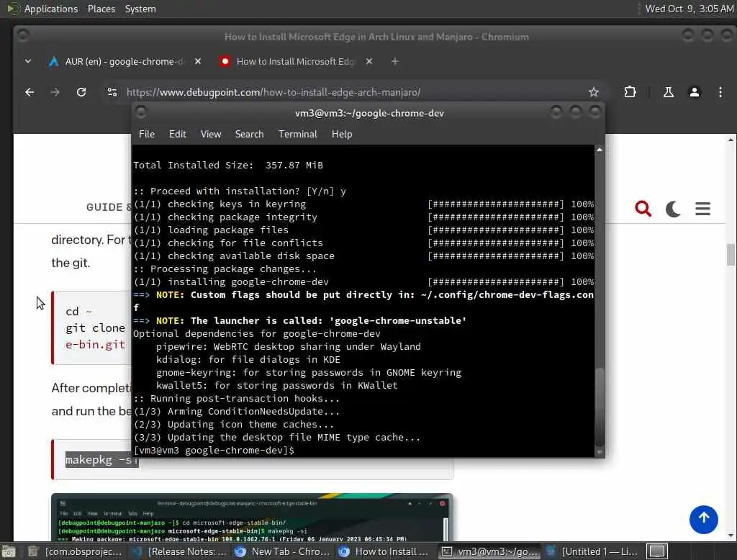Screen dimensions: 737x560
Task: Click the git clone code line
Action: 96,328
